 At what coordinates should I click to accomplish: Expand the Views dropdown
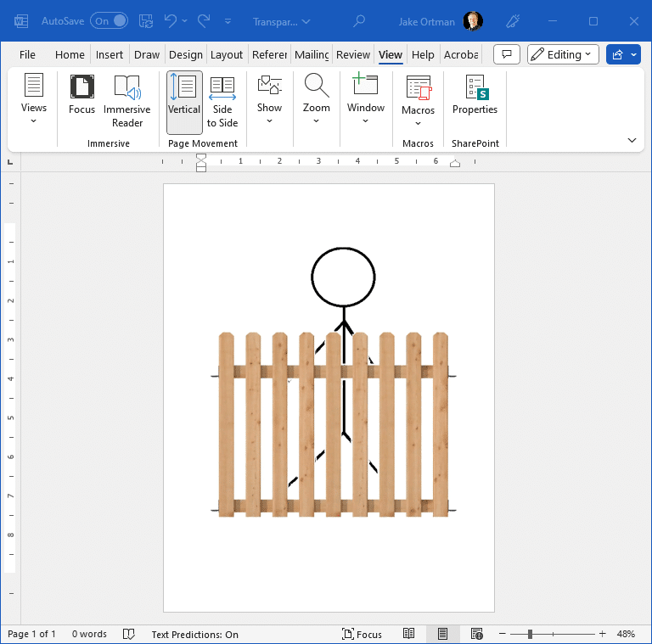click(x=34, y=98)
